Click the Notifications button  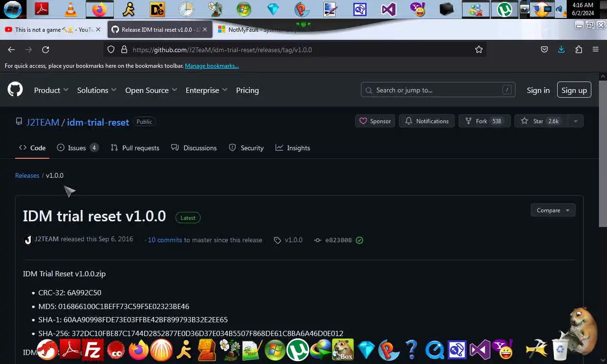point(427,121)
